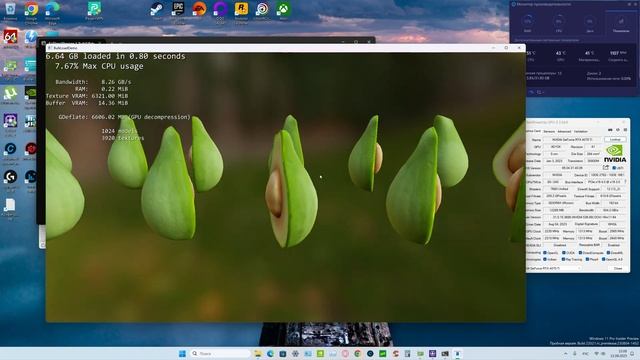640x360 pixels.
Task: Click the green P app icon on the desktop
Action: [94, 10]
